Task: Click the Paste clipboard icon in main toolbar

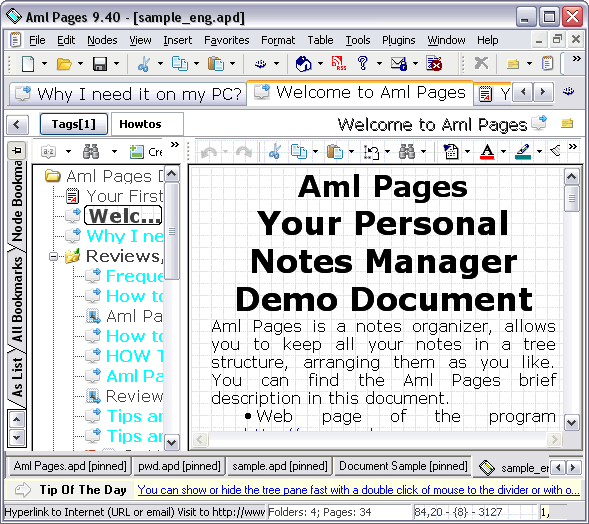Action: click(x=216, y=63)
